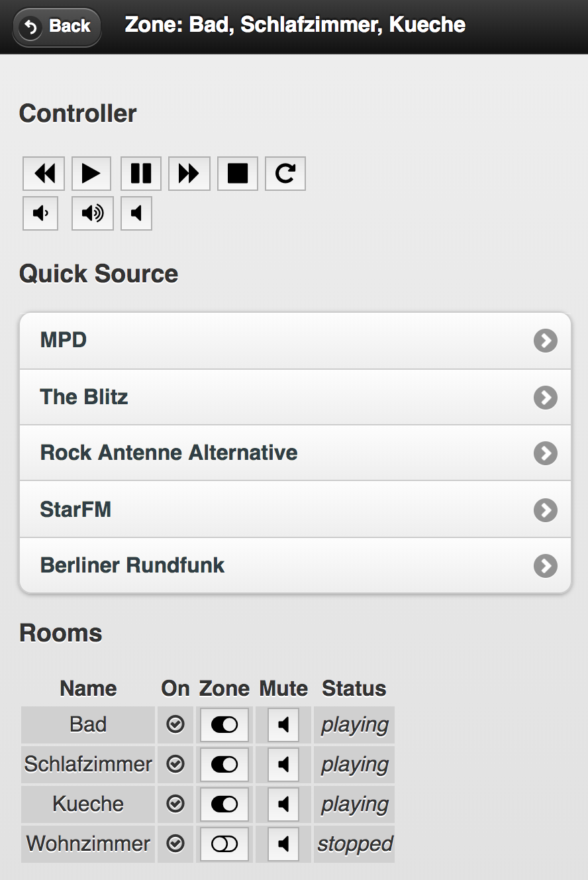Go back using the Back button
The image size is (588, 880).
[x=57, y=27]
